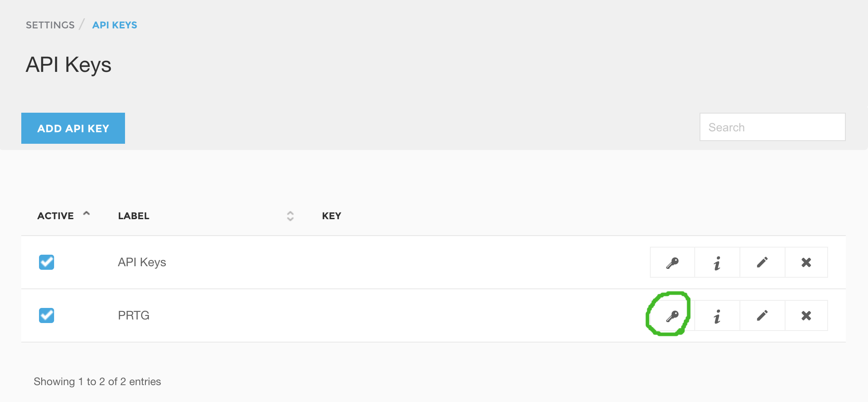Image resolution: width=868 pixels, height=402 pixels.
Task: Edit the PRTG API key
Action: (762, 315)
